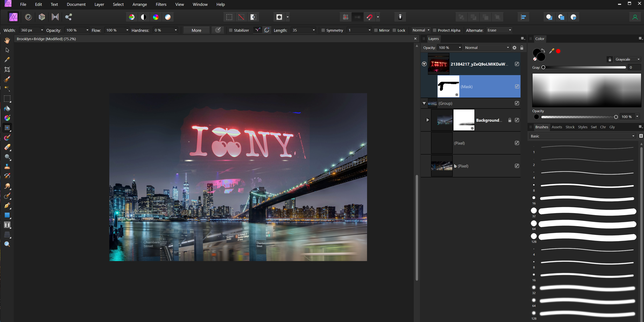This screenshot has height=322, width=644.
Task: Expand the Background layer children
Action: (x=428, y=120)
